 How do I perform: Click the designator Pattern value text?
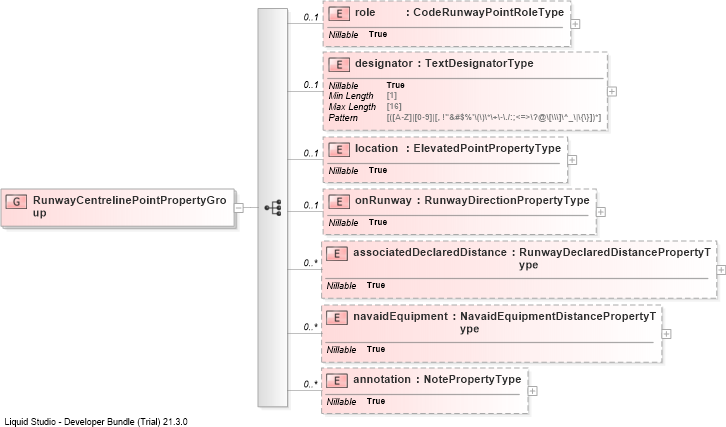click(x=494, y=118)
